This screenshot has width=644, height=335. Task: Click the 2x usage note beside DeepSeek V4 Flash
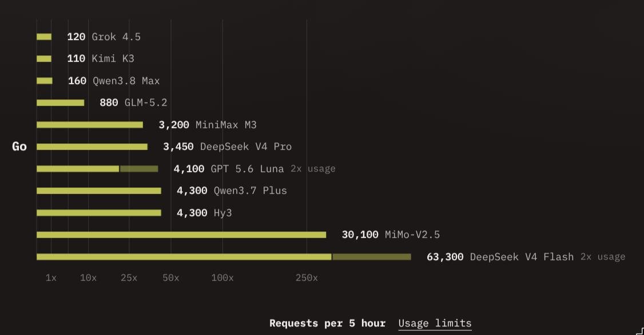tap(603, 257)
